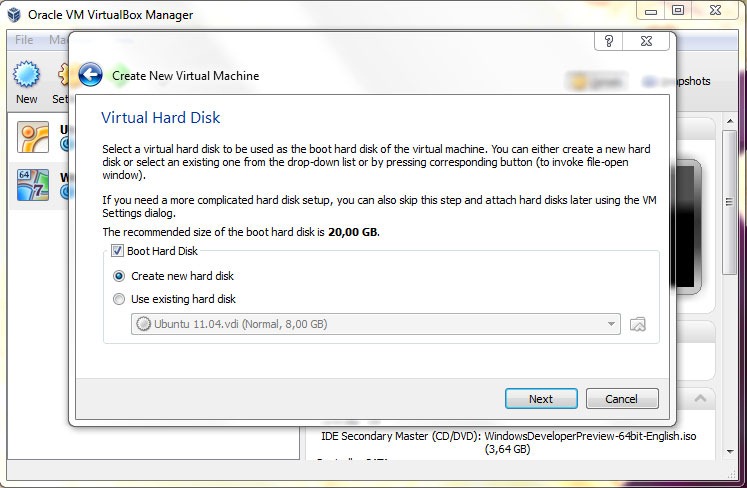The height and width of the screenshot is (488, 747).
Task: Select the Windows 7 64-bit VM icon
Action: coord(33,185)
